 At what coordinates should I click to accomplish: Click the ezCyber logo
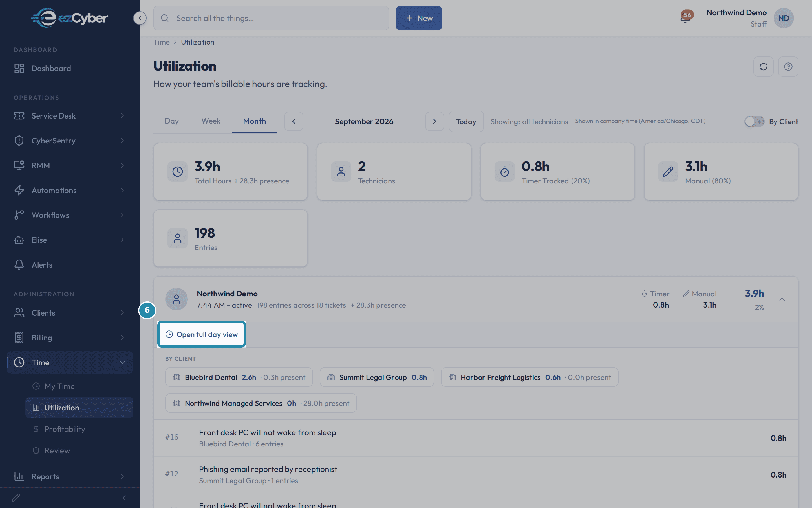coord(70,18)
